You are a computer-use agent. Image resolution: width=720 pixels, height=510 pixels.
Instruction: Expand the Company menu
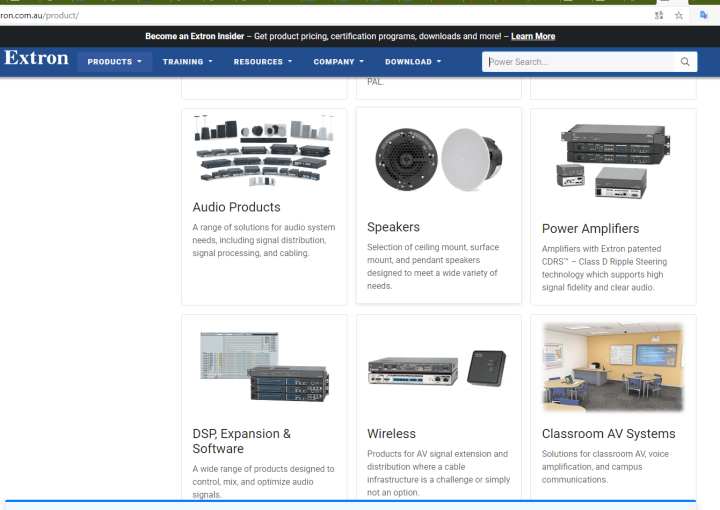coord(338,62)
